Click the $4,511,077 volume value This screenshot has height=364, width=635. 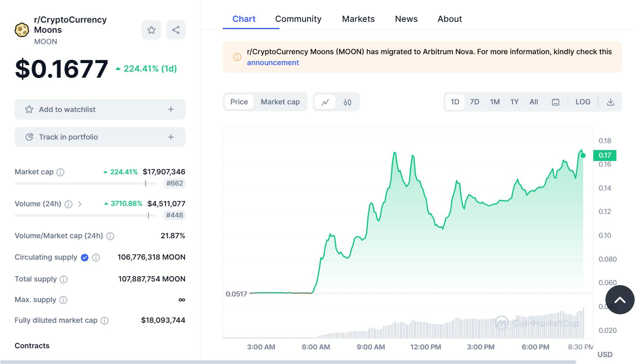[166, 204]
